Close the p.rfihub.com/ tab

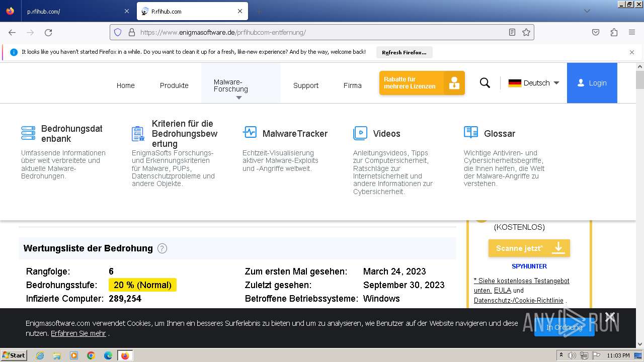click(x=126, y=11)
